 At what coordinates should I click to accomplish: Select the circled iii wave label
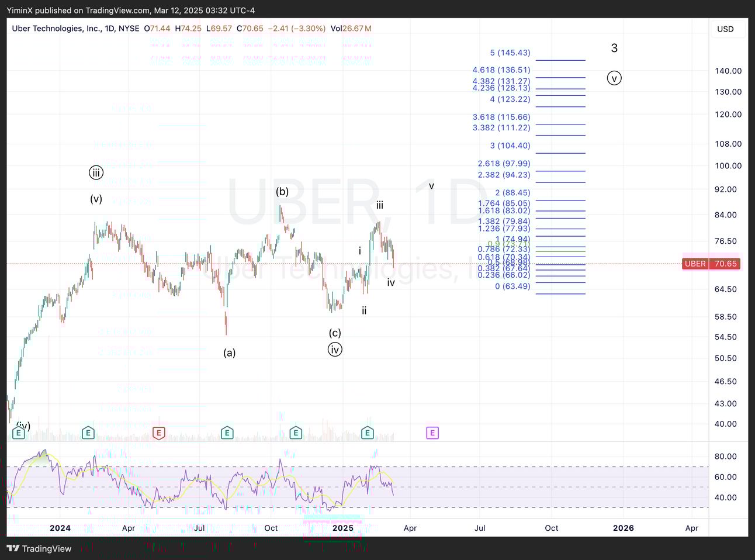coord(96,172)
